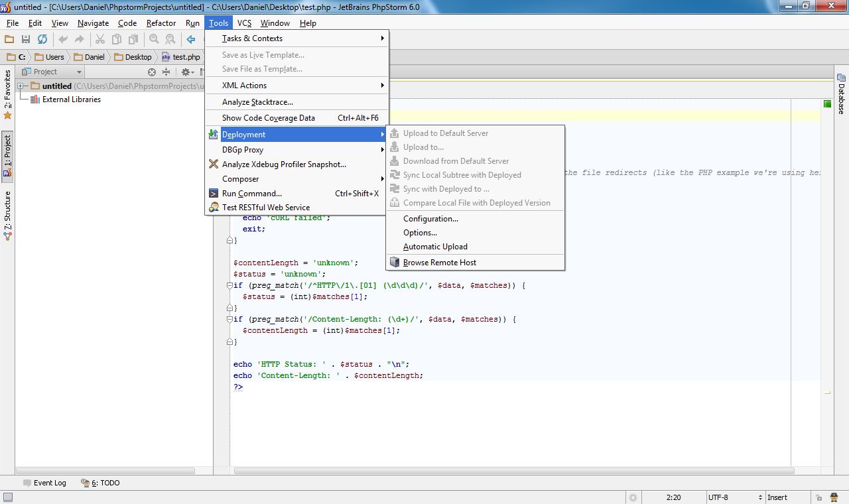Open the Code menu
This screenshot has height=504, width=849.
click(127, 23)
